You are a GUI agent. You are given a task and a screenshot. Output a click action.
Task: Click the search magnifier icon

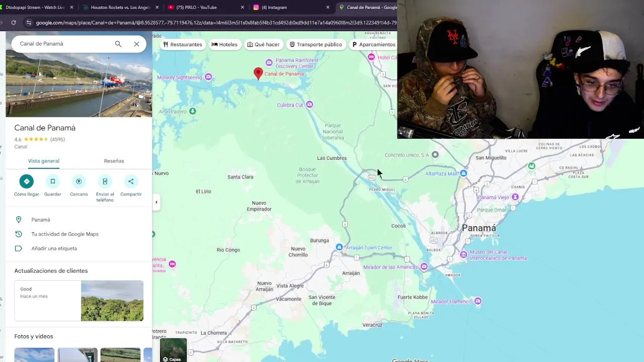[x=118, y=44]
